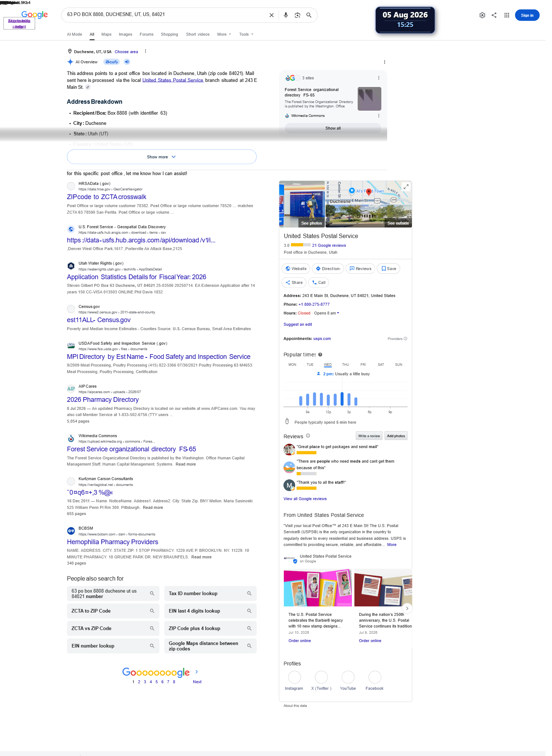The image size is (552, 756).
Task: Click the Popular times help icon
Action: 320,355
